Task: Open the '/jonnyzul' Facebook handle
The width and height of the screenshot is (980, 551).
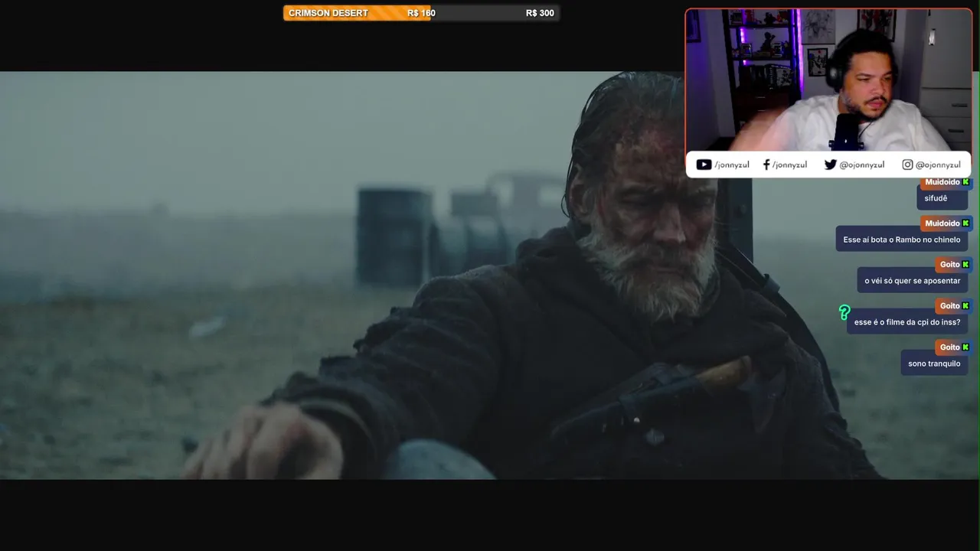Action: pos(789,165)
